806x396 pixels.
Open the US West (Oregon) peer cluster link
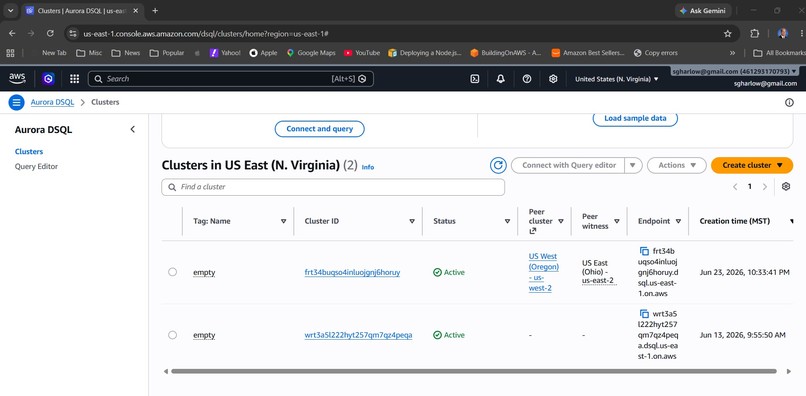(x=543, y=272)
